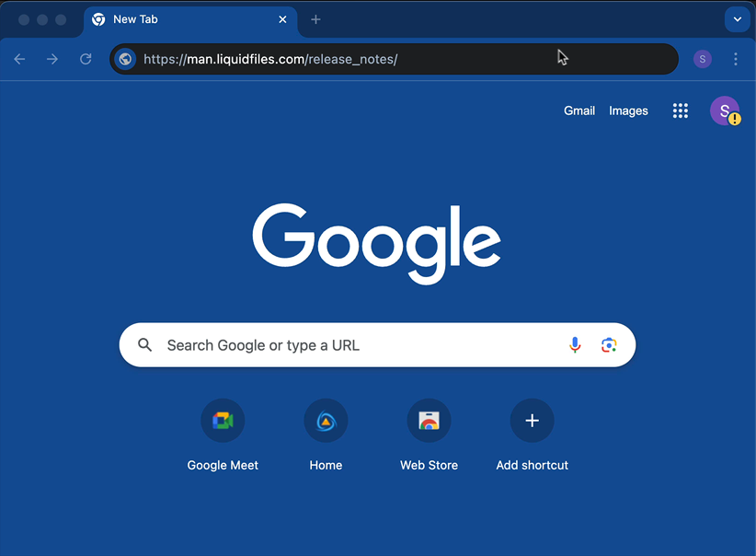Open a new tab with the plus button
The height and width of the screenshot is (556, 756).
click(315, 19)
